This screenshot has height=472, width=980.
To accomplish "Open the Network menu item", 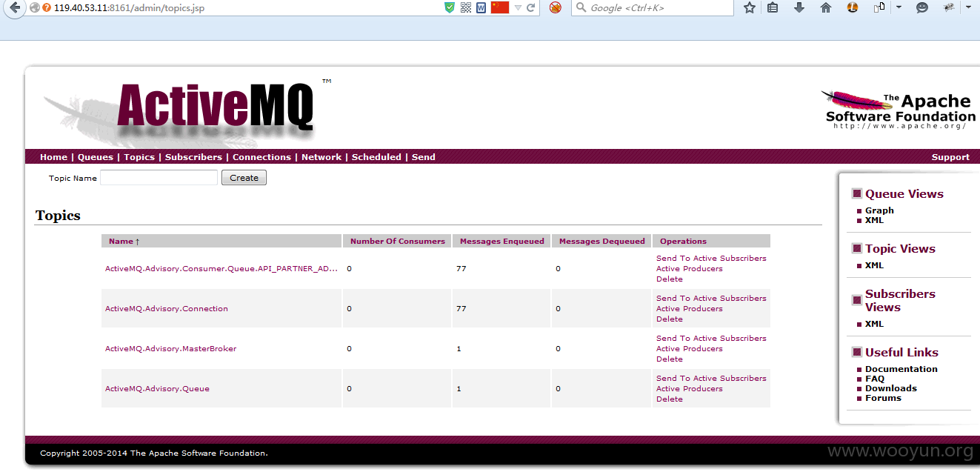I will pos(321,157).
